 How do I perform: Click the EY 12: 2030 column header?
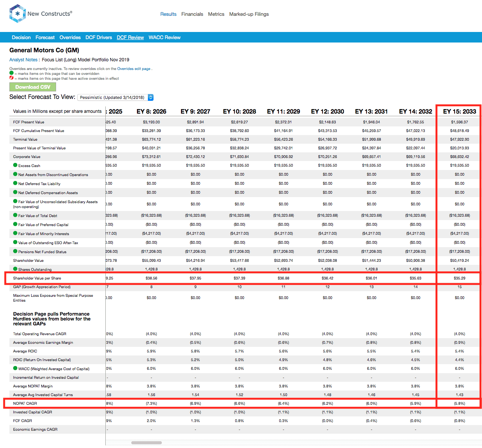coord(327,111)
